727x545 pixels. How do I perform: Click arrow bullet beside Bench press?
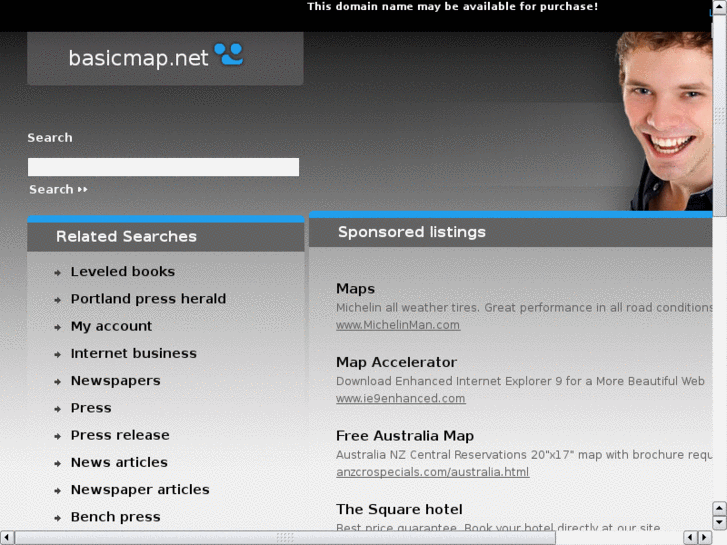[x=57, y=519]
